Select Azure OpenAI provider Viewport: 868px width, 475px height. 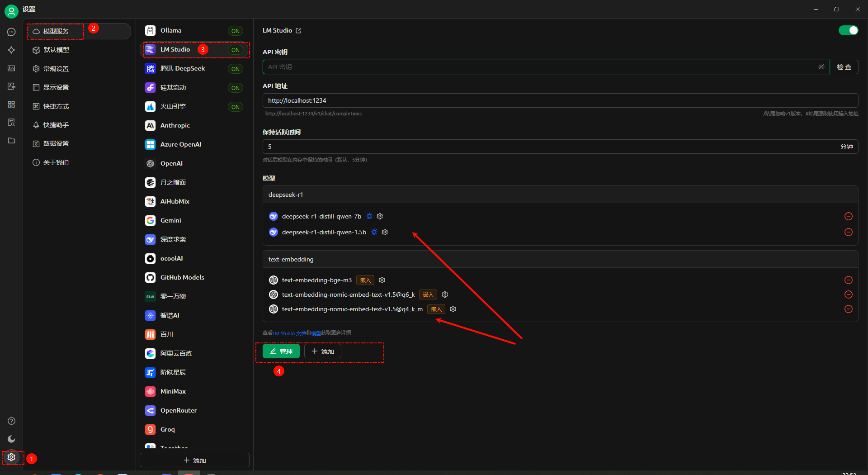(194, 144)
